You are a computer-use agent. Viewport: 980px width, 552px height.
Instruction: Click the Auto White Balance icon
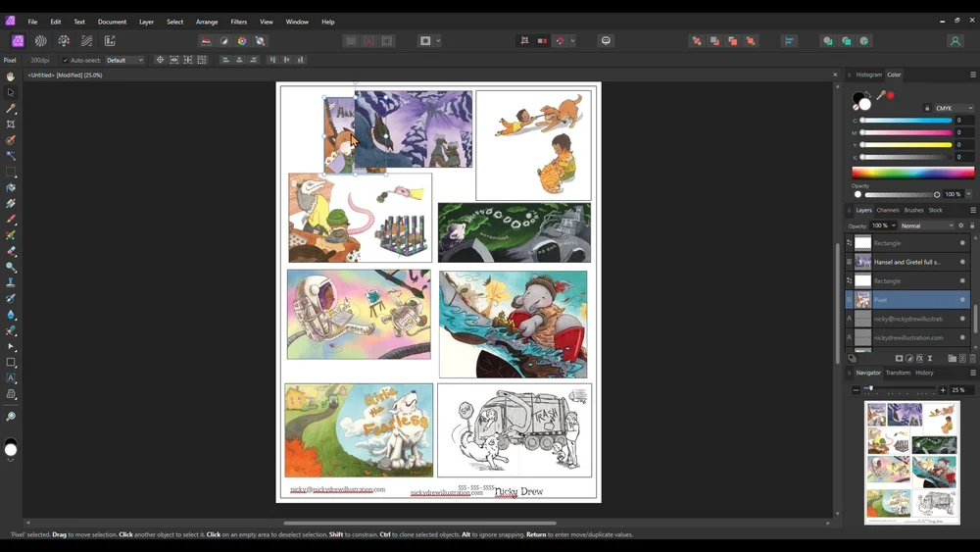coord(260,41)
